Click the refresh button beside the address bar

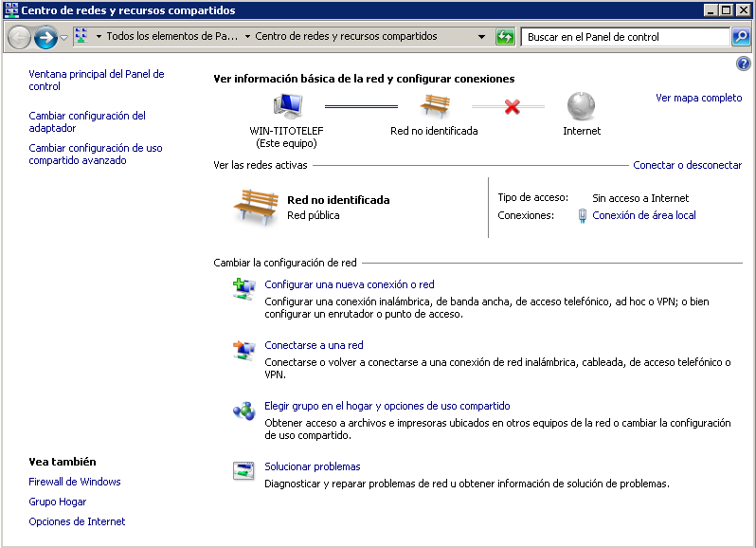click(505, 37)
